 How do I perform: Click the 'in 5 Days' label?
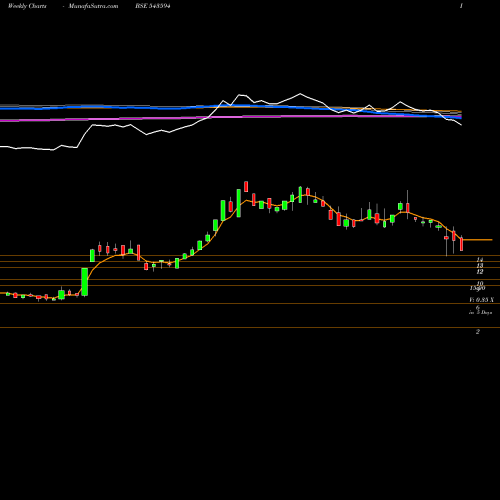480,313
